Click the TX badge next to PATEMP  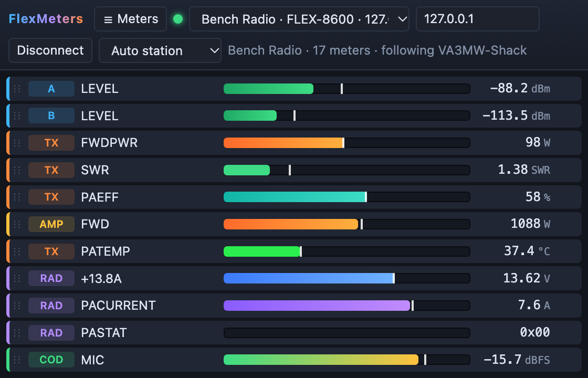tap(51, 251)
